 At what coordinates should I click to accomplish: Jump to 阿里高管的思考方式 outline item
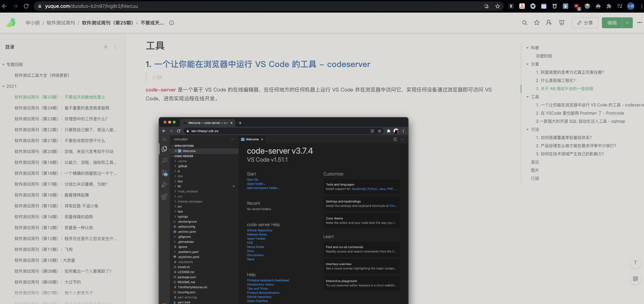[570, 72]
